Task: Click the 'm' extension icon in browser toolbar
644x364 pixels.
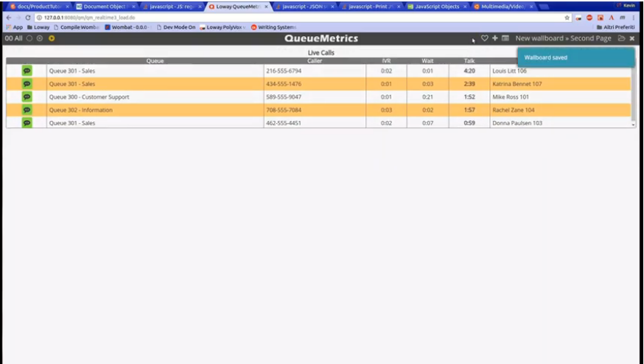Action: pos(623,18)
